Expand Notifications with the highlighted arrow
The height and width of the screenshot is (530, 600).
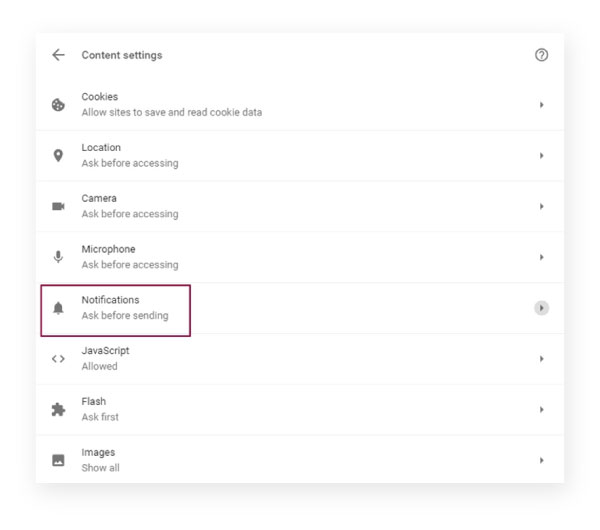(x=541, y=308)
